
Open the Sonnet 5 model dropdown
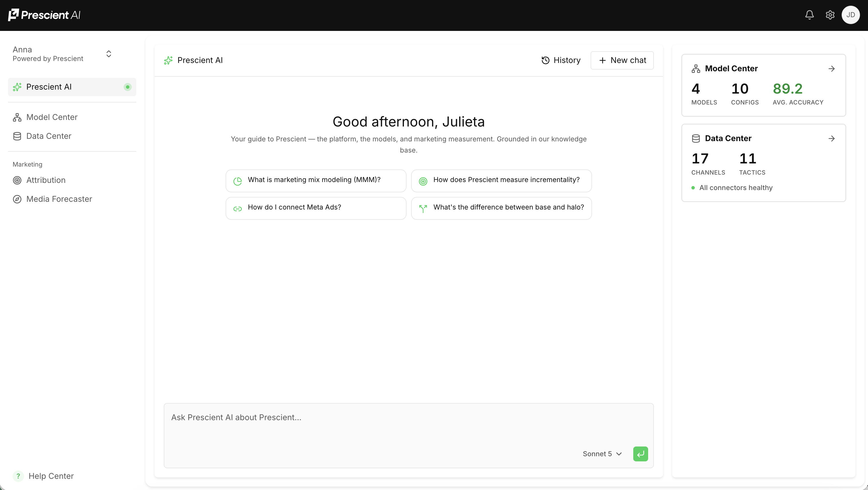[602, 454]
